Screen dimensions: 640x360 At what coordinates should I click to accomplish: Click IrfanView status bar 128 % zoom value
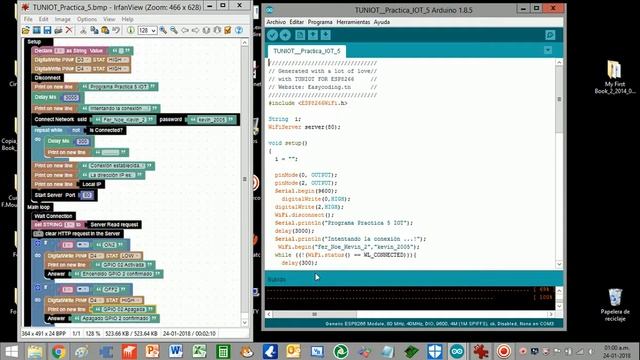93,333
